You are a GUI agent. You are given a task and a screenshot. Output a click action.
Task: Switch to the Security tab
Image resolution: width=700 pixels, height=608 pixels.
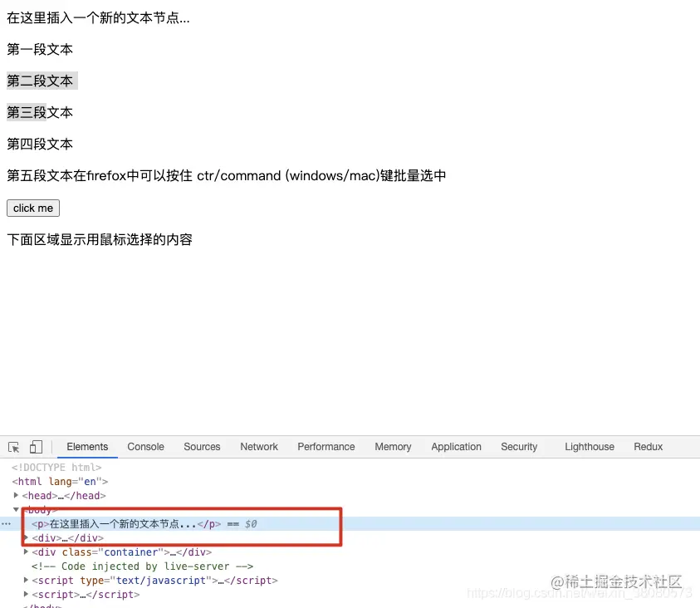519,447
